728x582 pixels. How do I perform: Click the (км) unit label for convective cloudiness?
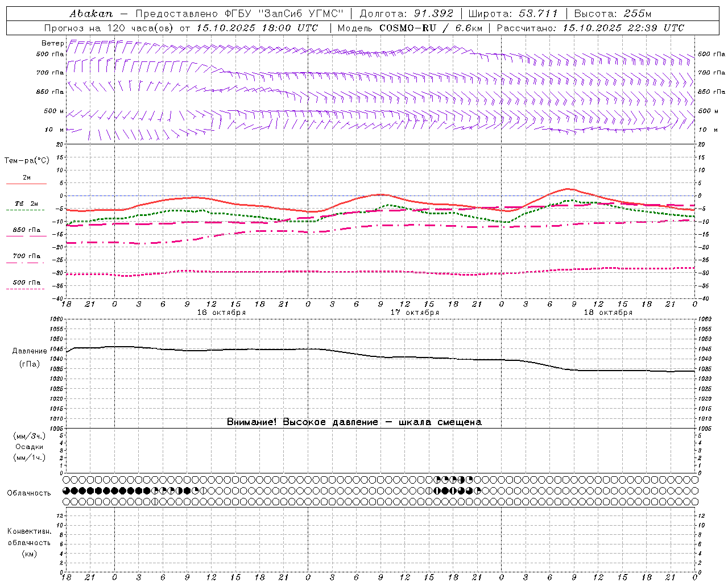coord(29,554)
